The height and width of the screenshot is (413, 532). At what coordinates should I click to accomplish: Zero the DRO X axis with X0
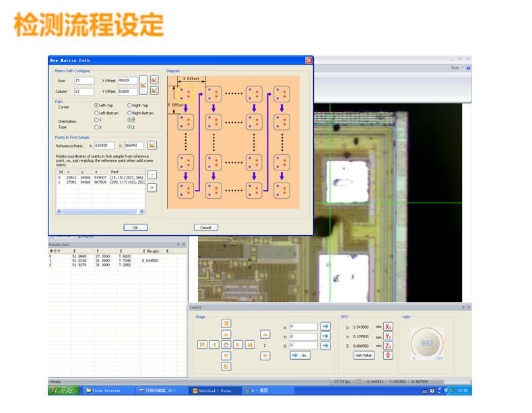click(388, 327)
